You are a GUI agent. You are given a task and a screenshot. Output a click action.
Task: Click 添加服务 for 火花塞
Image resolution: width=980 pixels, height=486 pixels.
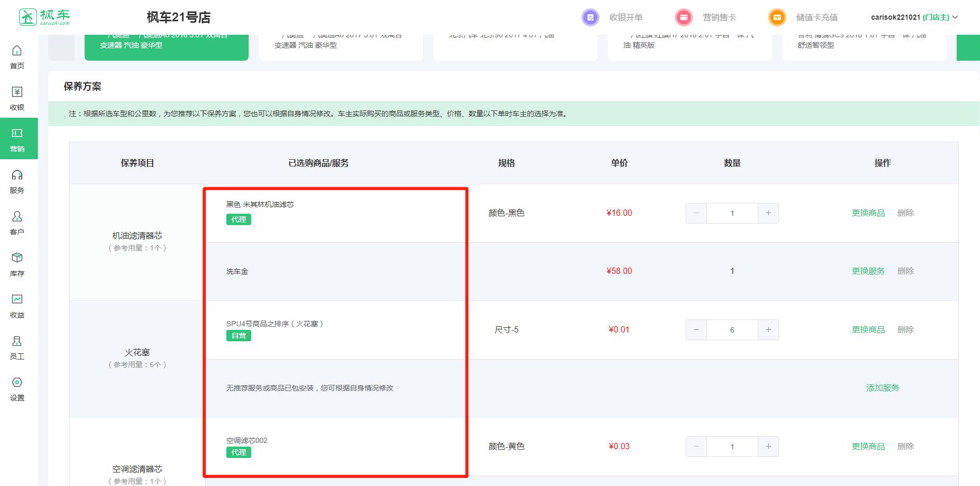click(x=882, y=387)
